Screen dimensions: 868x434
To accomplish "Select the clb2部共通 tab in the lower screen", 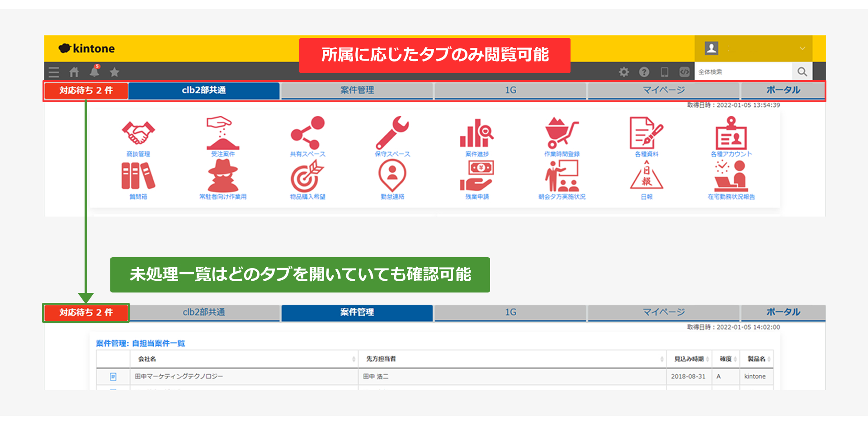I will (x=204, y=312).
